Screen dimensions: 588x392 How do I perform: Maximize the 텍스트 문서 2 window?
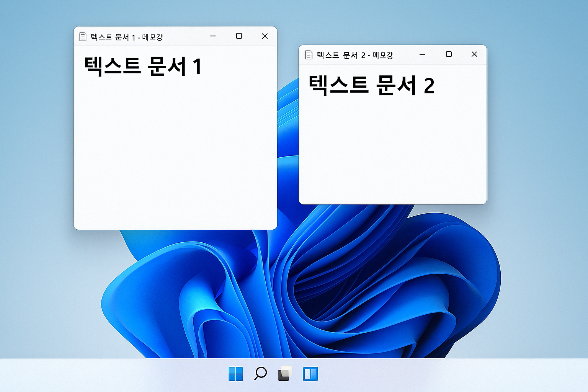(449, 54)
